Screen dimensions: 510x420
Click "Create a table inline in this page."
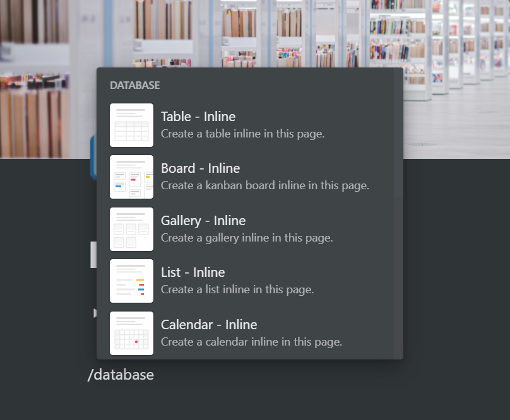coord(242,134)
